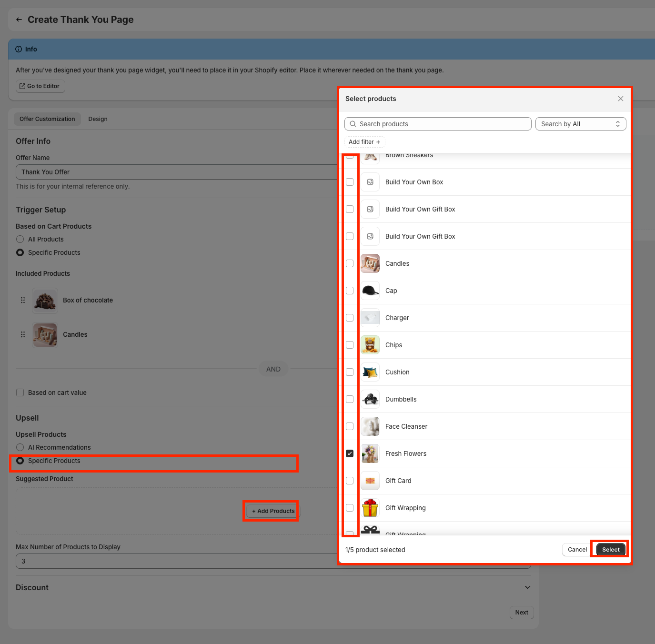
Task: Click the Dumbbells product icon
Action: [370, 399]
